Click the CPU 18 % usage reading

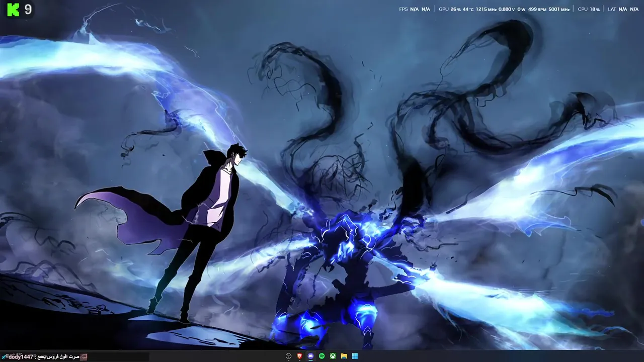pos(589,9)
